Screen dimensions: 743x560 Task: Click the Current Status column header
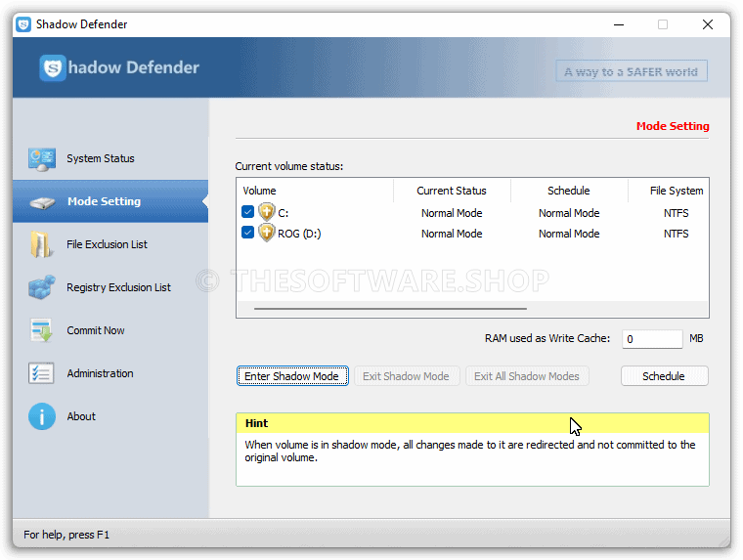tap(452, 191)
